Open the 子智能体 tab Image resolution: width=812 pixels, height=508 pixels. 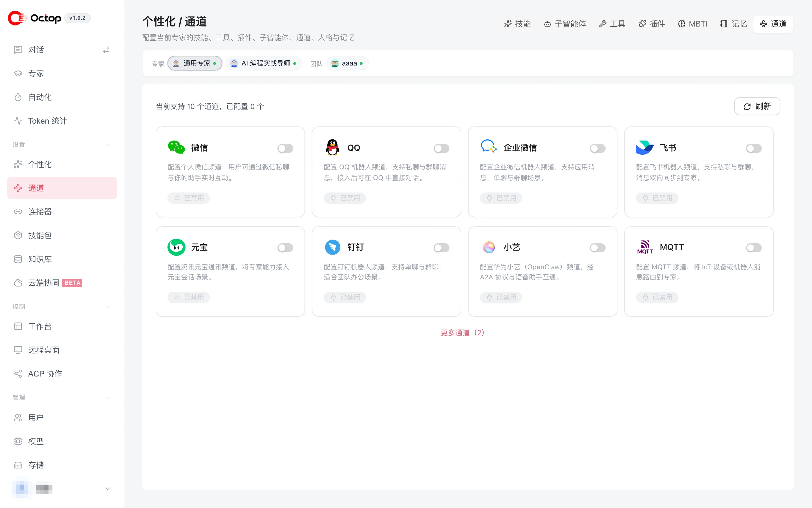tap(565, 24)
